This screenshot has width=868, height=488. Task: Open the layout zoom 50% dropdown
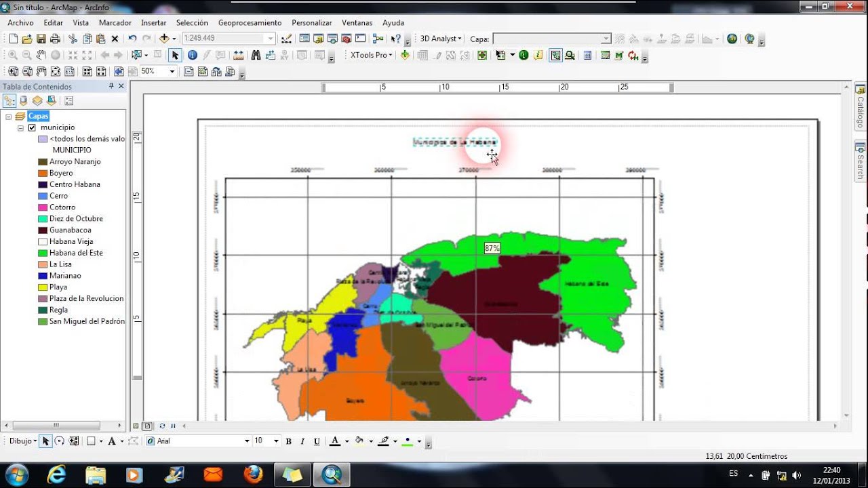click(172, 71)
